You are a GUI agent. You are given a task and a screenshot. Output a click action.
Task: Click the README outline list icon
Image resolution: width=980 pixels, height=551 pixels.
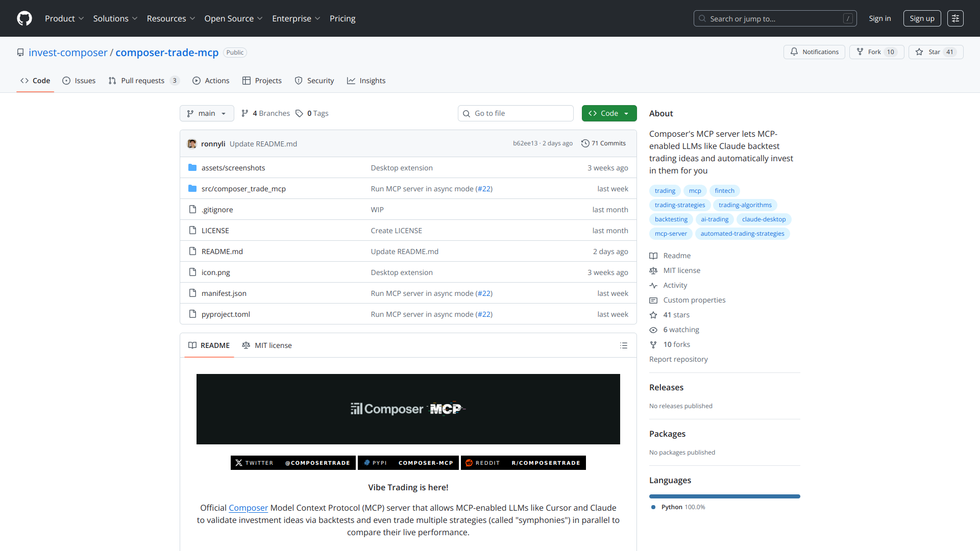click(x=623, y=345)
